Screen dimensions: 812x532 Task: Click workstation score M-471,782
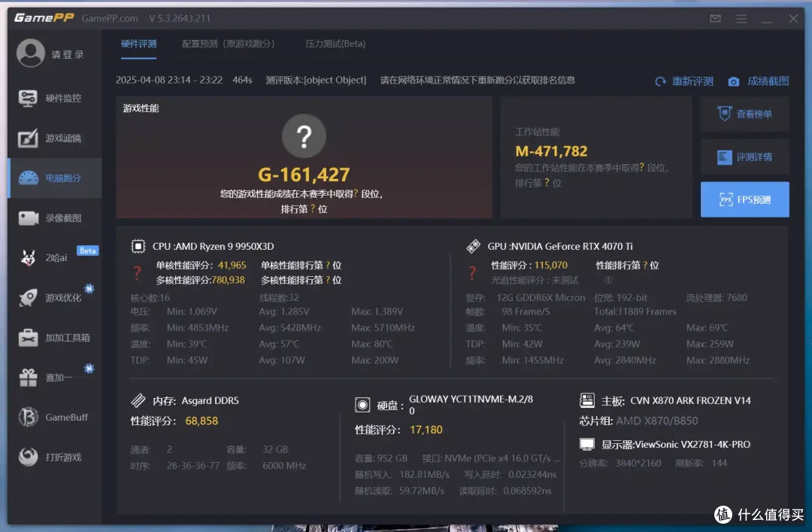tap(552, 151)
